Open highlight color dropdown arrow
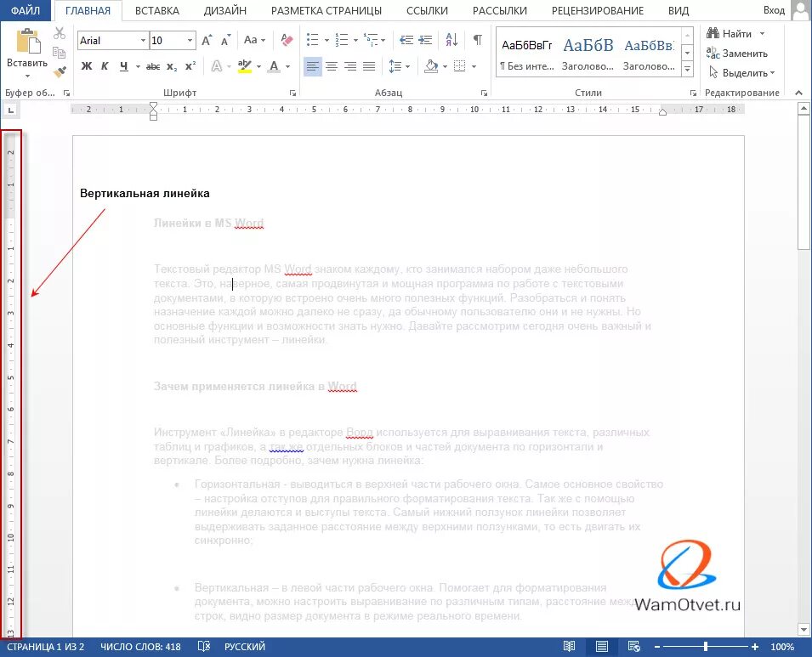 [258, 66]
